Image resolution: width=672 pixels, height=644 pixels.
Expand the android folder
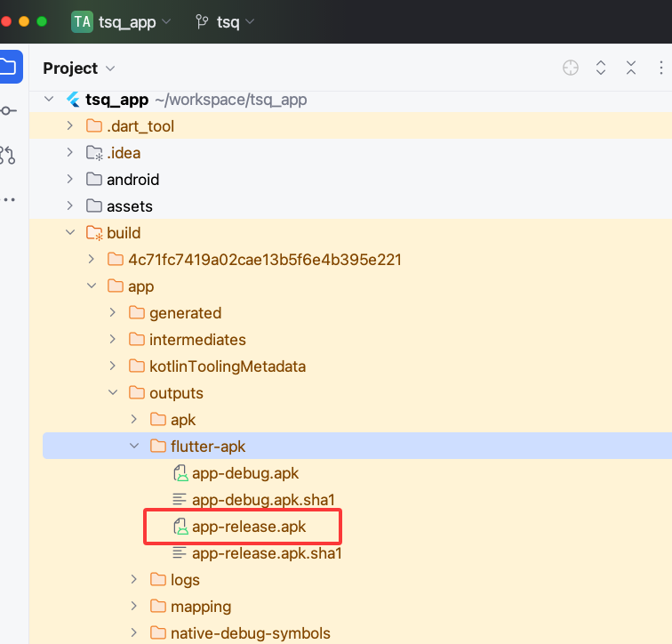tap(70, 180)
